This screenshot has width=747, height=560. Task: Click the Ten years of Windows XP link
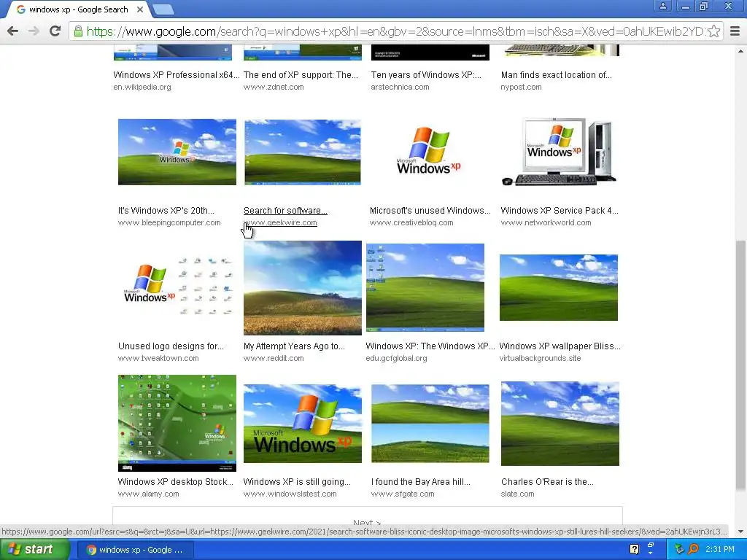[426, 75]
